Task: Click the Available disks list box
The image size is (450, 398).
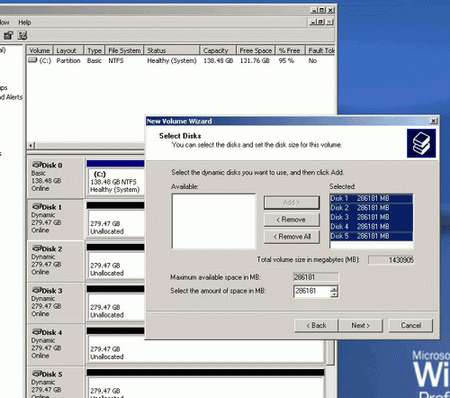Action: coord(214,221)
